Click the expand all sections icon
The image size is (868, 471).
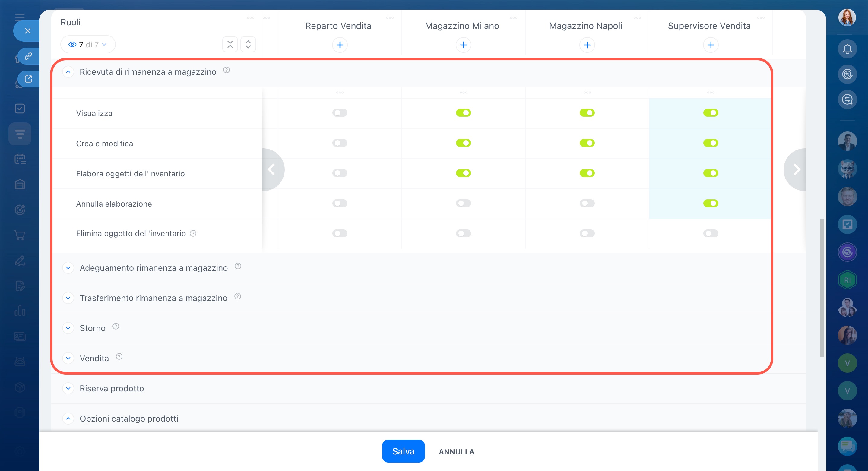click(x=248, y=44)
